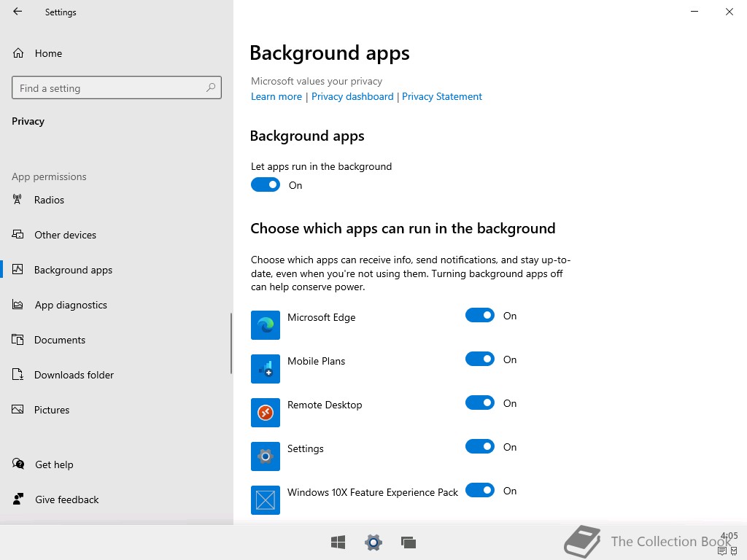Click the Privacy heading in sidebar
This screenshot has height=560, width=747.
28,122
